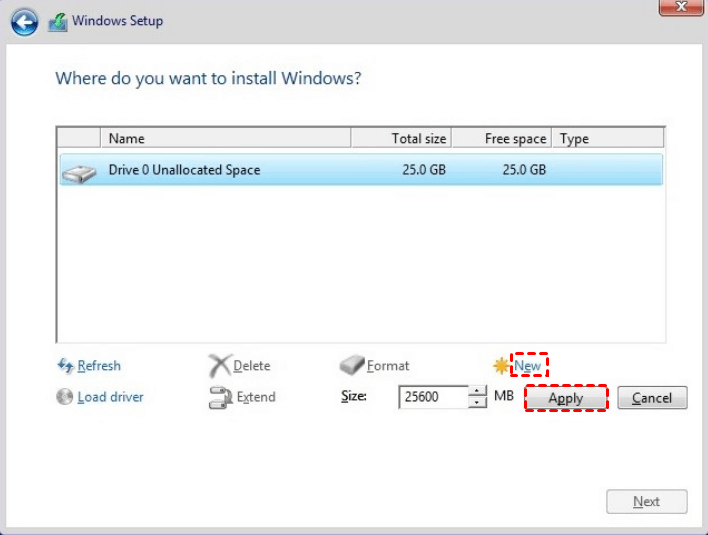
Task: Sort list by Name column header
Action: pos(225,138)
